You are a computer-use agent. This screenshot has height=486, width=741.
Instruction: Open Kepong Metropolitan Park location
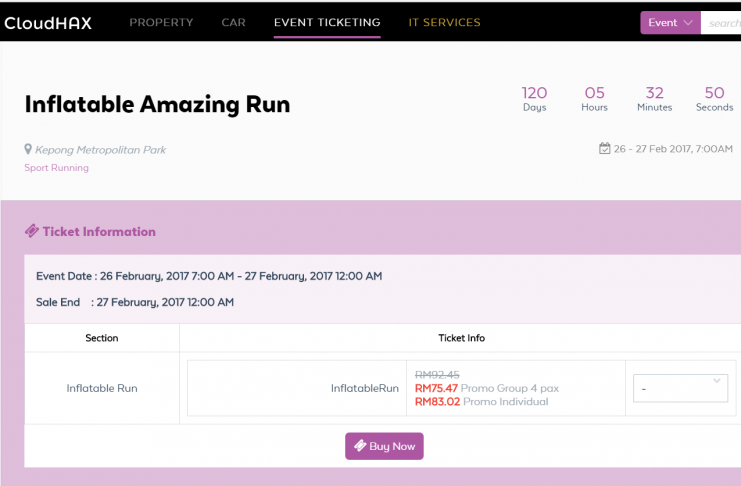pyautogui.click(x=101, y=150)
